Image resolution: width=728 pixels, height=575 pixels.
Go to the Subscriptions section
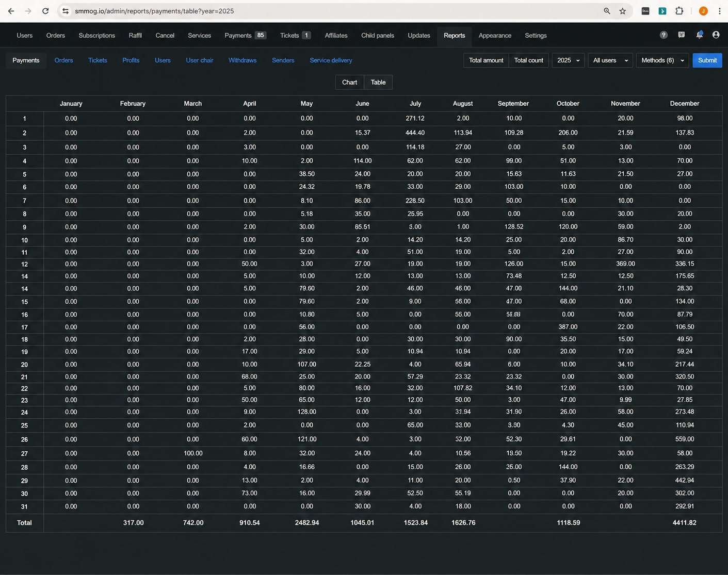click(96, 36)
